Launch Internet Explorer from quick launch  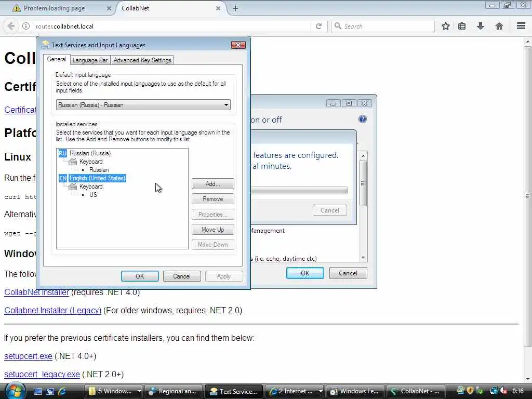(x=62, y=391)
